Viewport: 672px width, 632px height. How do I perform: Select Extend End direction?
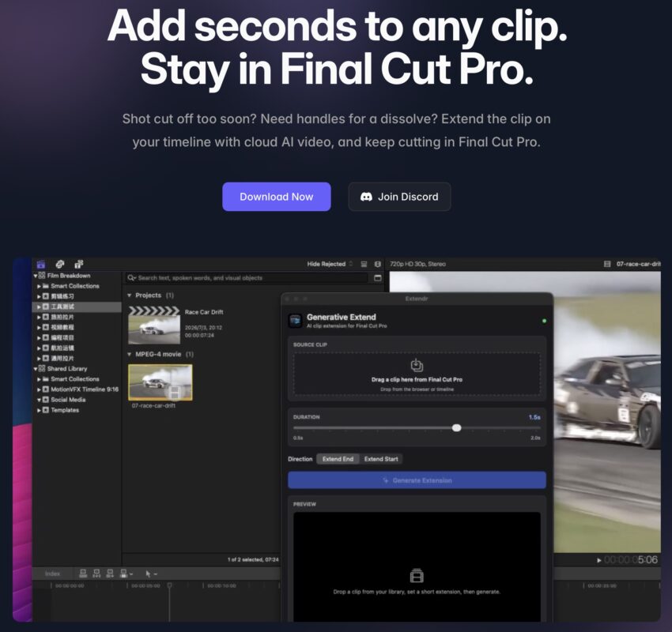[x=338, y=459]
